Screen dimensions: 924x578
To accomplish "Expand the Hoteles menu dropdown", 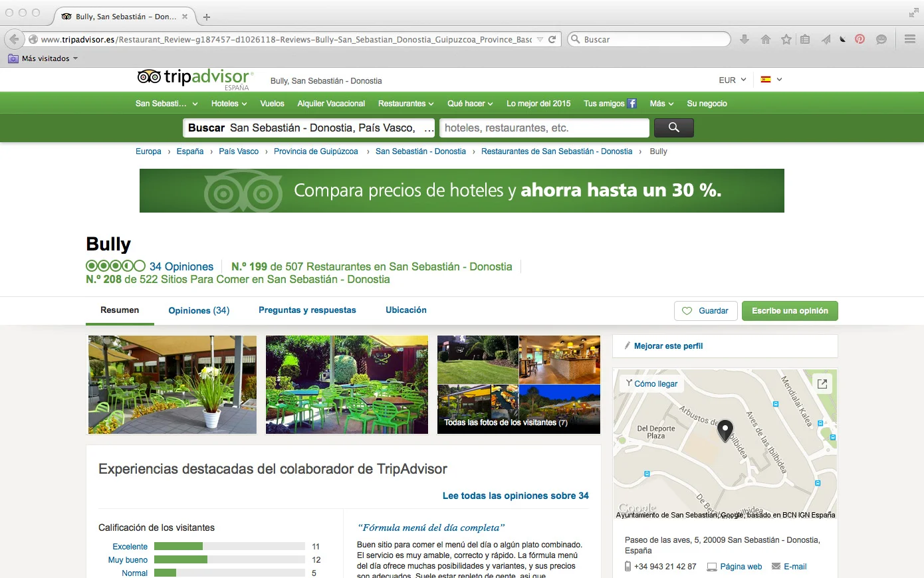I will [x=229, y=104].
